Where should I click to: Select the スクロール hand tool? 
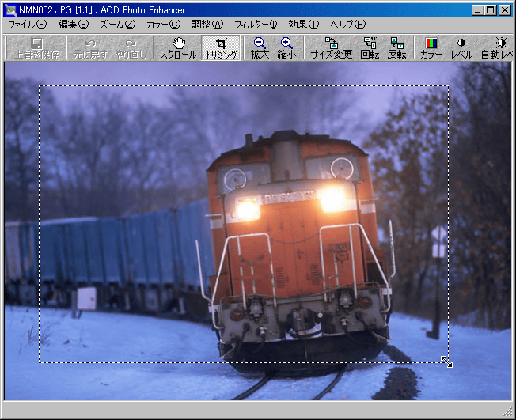tap(179, 48)
